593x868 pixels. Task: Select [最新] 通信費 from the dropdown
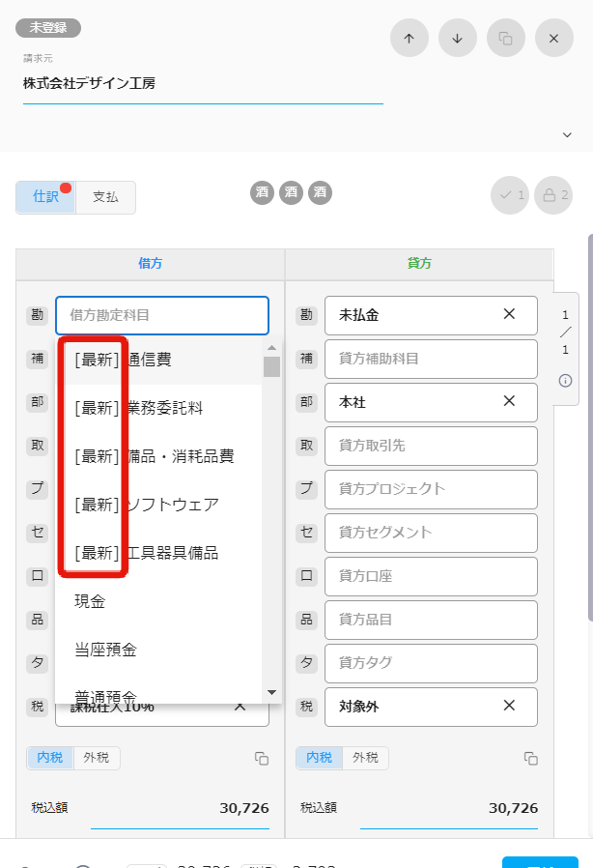158,360
